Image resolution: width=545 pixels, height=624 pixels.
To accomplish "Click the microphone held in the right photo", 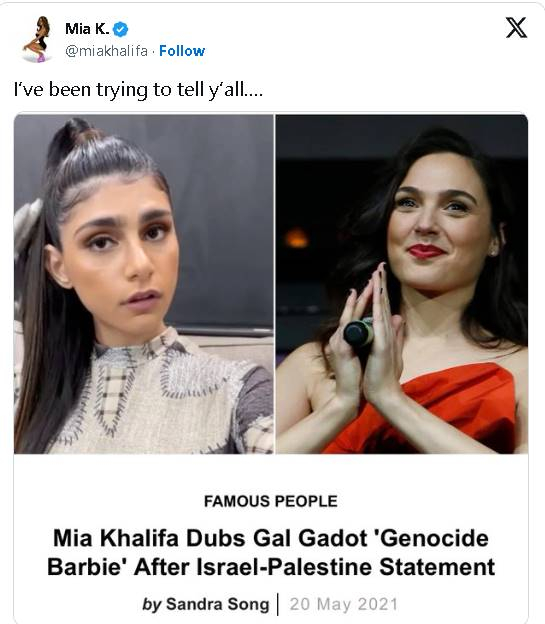I will (359, 333).
